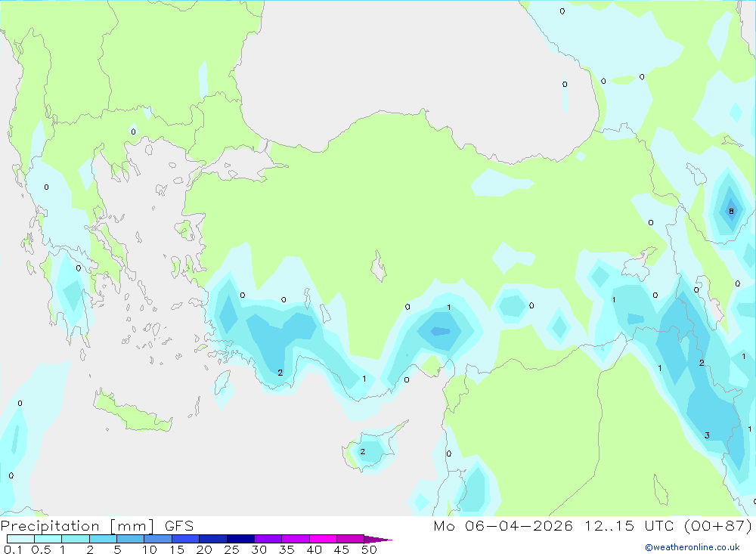This screenshot has width=756, height=554.
Task: Click the '(00+87)' forecast offset text
Action: click(718, 526)
